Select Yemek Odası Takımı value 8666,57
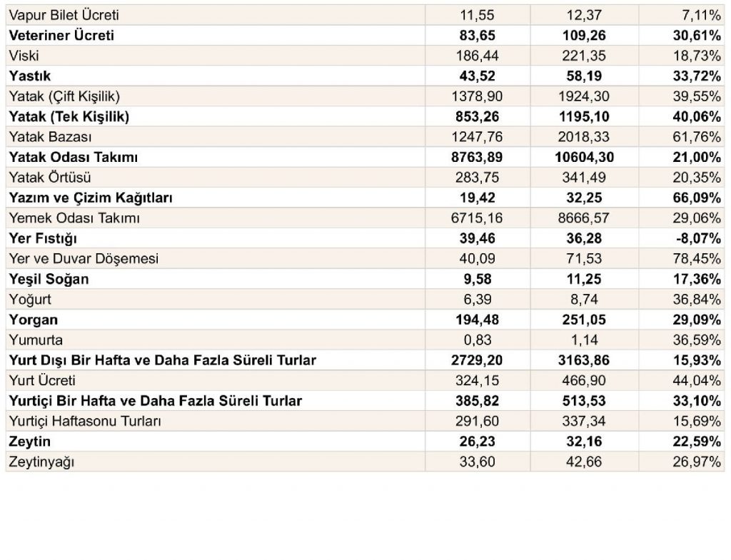This screenshot has width=731, height=560. point(584,218)
